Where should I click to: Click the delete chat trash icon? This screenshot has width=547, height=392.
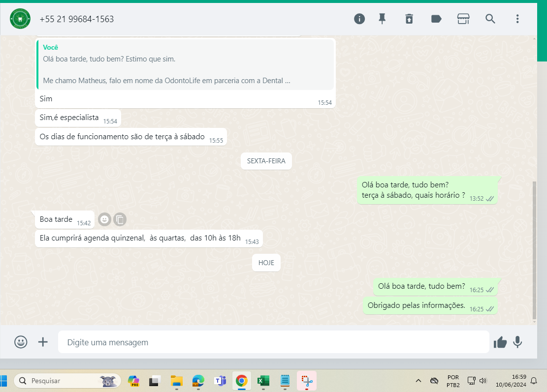(409, 19)
